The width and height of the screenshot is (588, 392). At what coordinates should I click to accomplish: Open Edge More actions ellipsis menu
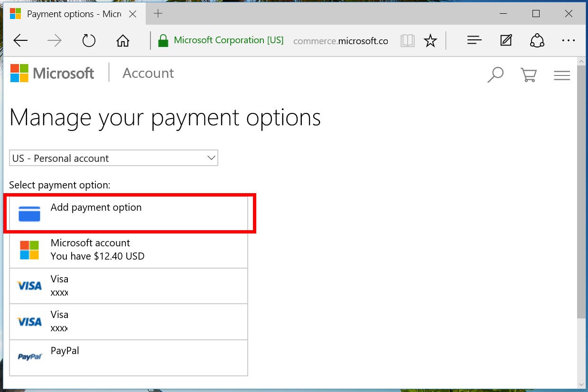[x=568, y=41]
